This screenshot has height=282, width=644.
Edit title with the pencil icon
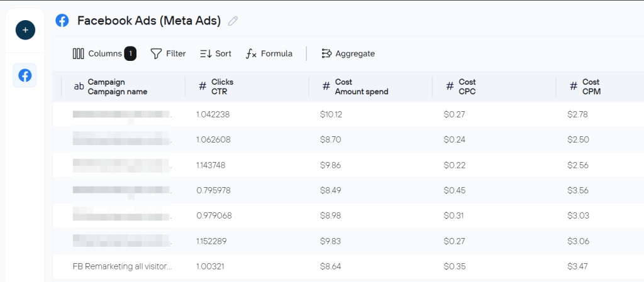click(233, 21)
